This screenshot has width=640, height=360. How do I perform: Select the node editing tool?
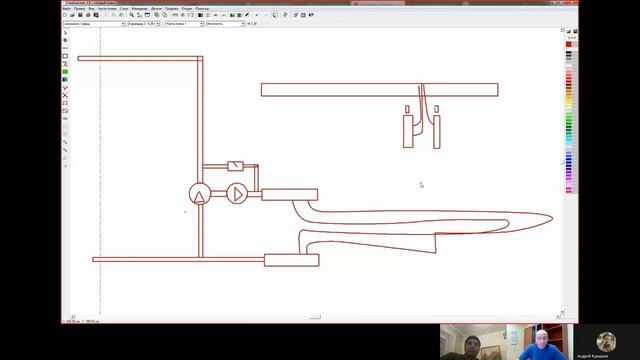tap(65, 40)
